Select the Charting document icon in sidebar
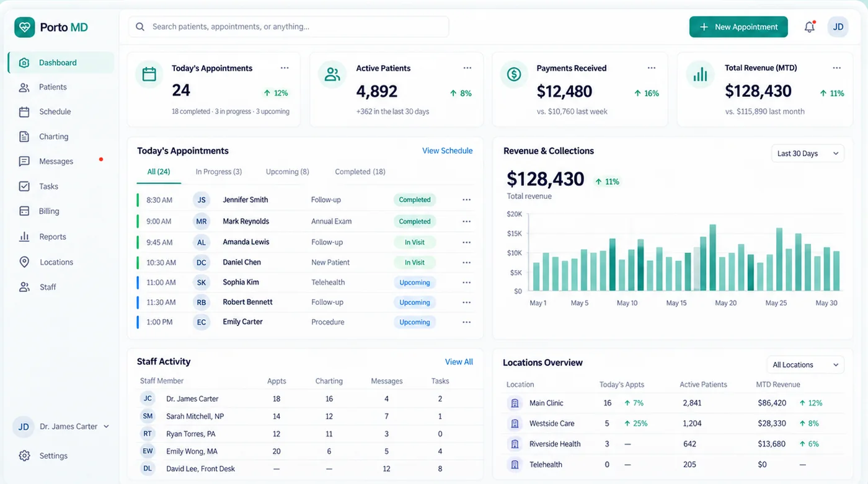 pyautogui.click(x=24, y=136)
